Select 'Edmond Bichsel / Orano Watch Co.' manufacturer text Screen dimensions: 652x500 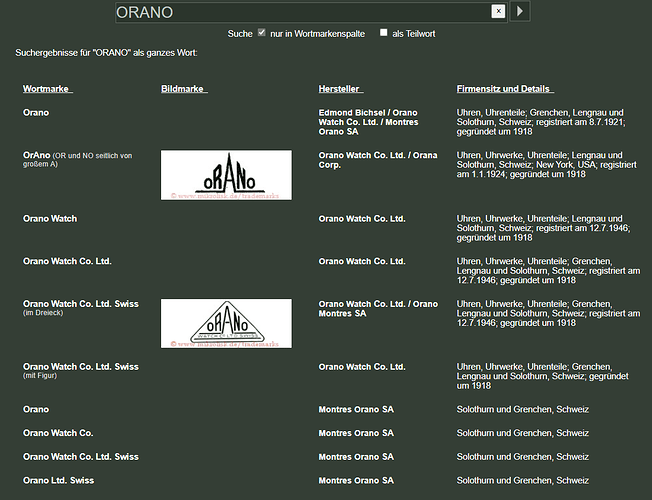[x=368, y=122]
